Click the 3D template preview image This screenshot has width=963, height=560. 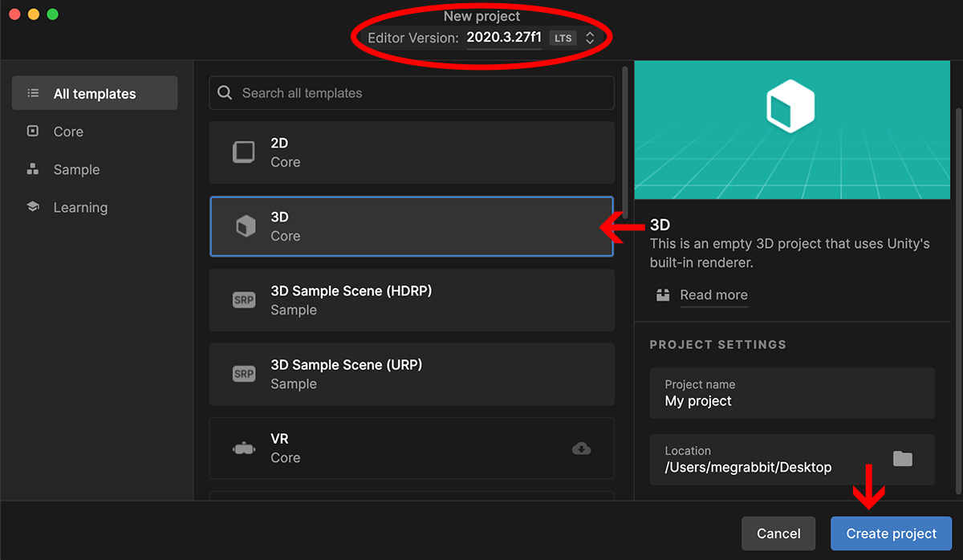pos(790,130)
